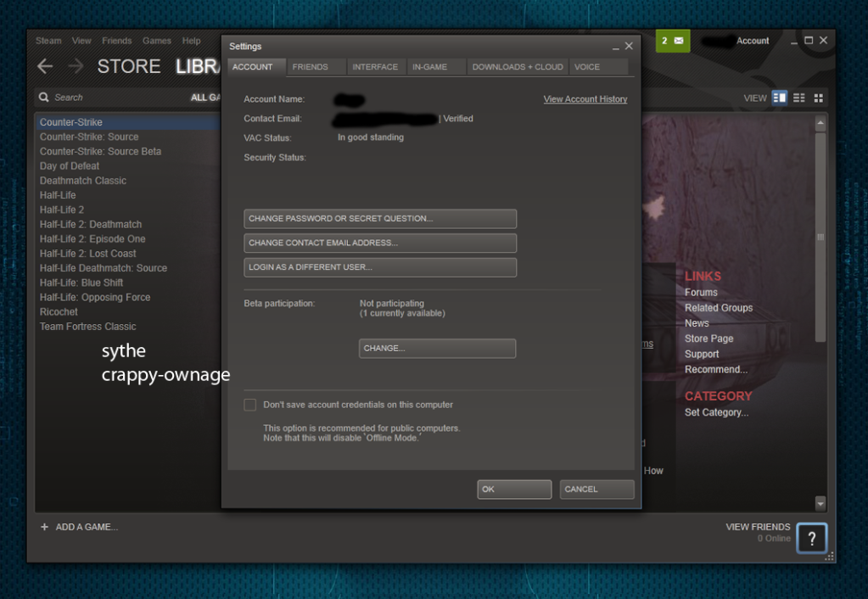
Task: Go back with the left arrow icon
Action: [x=45, y=66]
